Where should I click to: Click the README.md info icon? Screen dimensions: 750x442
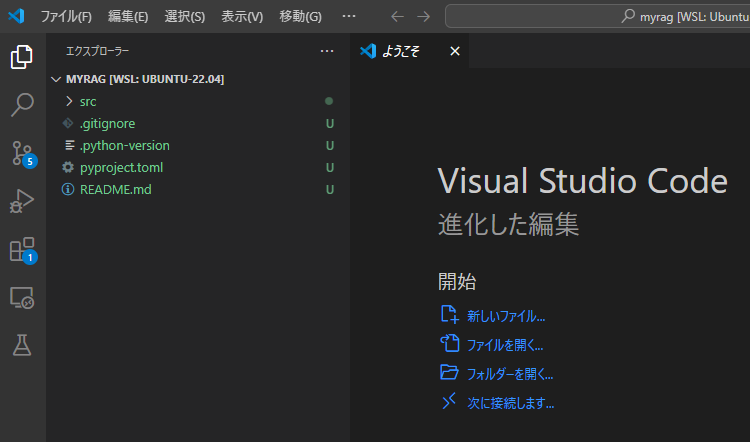pyautogui.click(x=68, y=189)
